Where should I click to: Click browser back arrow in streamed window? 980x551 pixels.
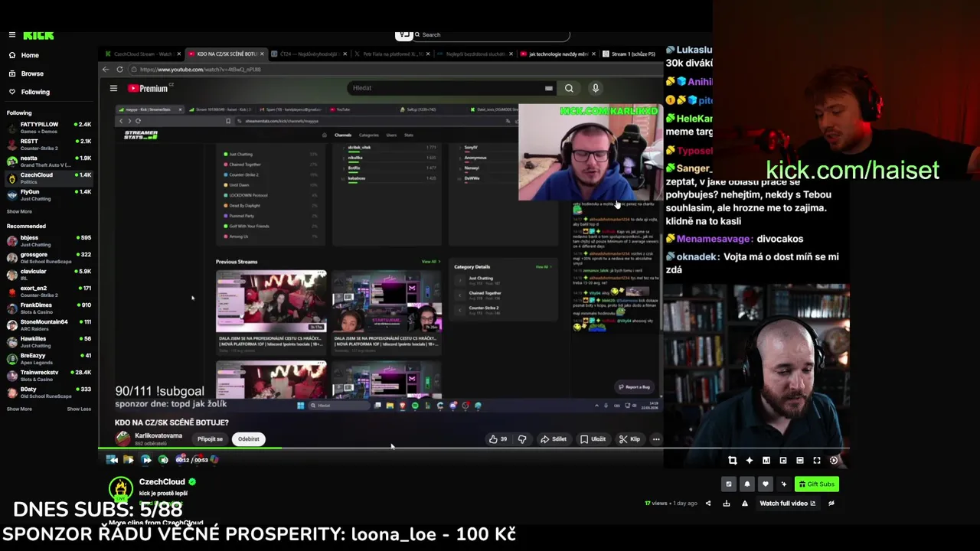[x=106, y=69]
